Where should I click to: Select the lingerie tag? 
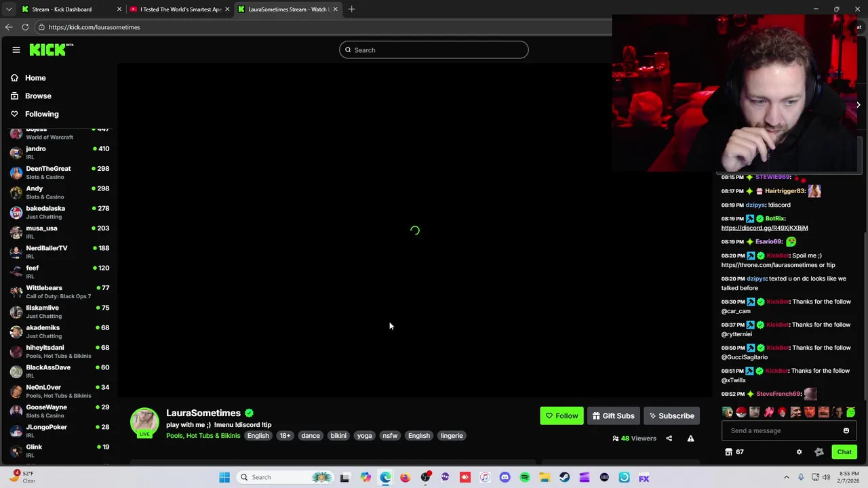pos(452,436)
